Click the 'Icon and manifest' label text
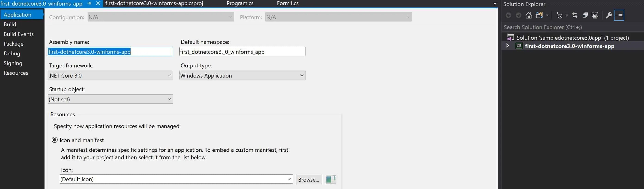Viewport: 644px width, 189px height. [82, 140]
